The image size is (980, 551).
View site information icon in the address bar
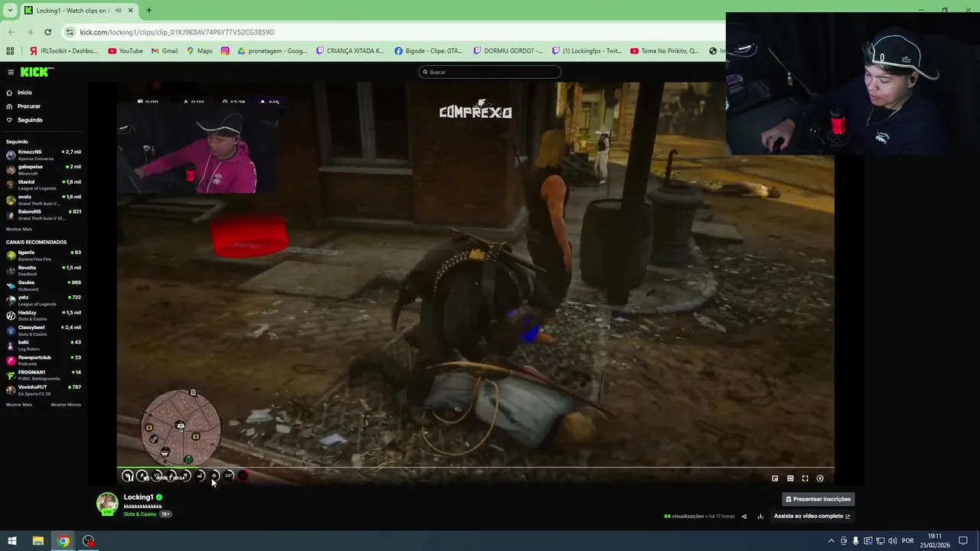[x=70, y=32]
